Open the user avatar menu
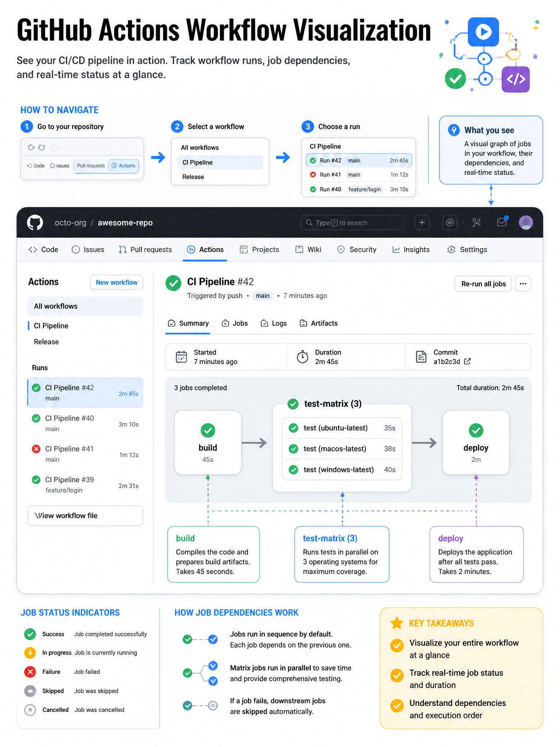The height and width of the screenshot is (747, 560). [526, 222]
